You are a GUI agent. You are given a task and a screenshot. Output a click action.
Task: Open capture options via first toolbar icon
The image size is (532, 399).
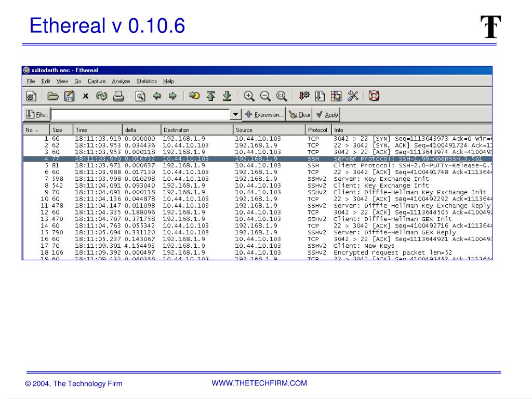31,96
